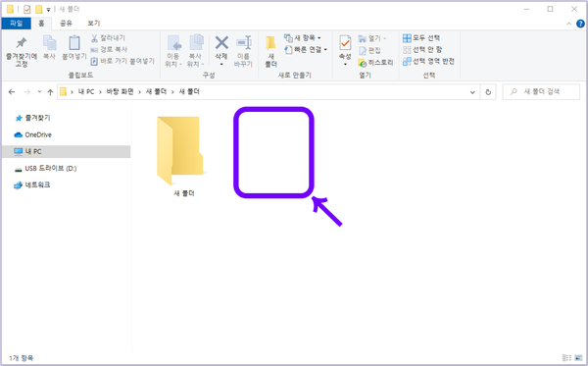Viewport: 588px width, 366px height.
Task: Open Quick Access Toolbar customize dropdown
Action: pyautogui.click(x=48, y=10)
